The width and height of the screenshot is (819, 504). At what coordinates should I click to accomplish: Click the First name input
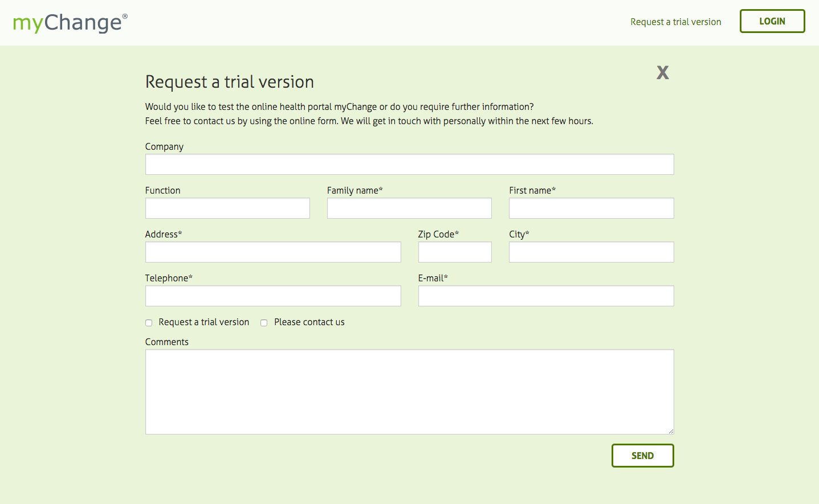coord(591,208)
